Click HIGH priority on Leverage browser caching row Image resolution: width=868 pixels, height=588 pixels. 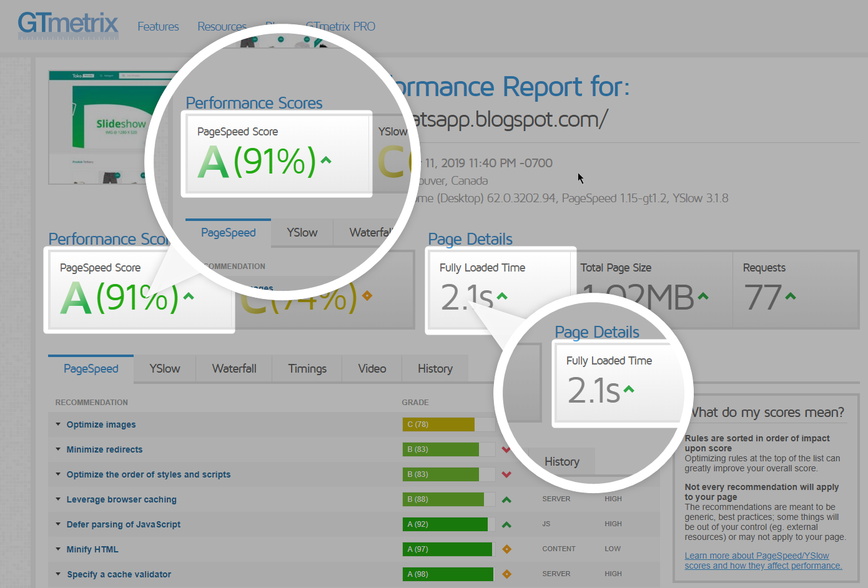(613, 499)
